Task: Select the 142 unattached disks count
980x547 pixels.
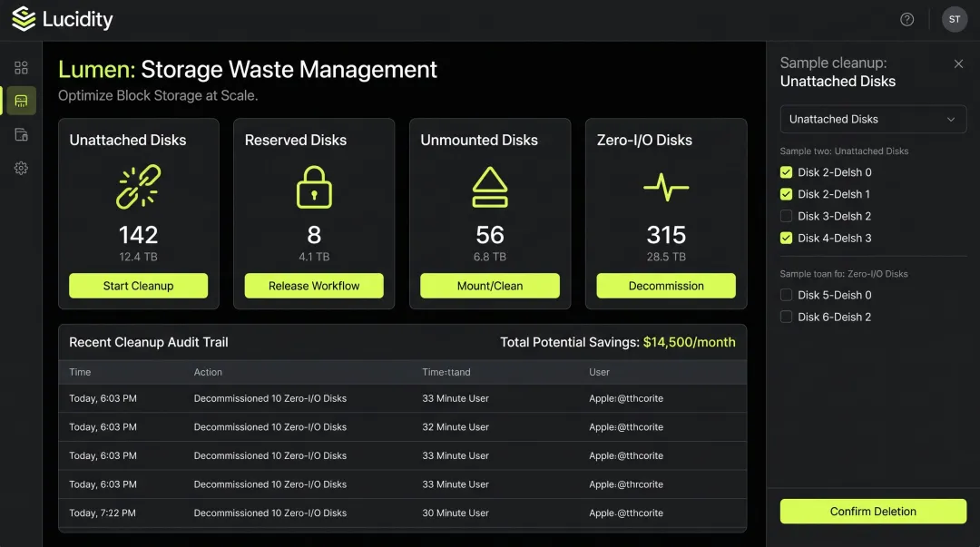Action: [x=139, y=235]
